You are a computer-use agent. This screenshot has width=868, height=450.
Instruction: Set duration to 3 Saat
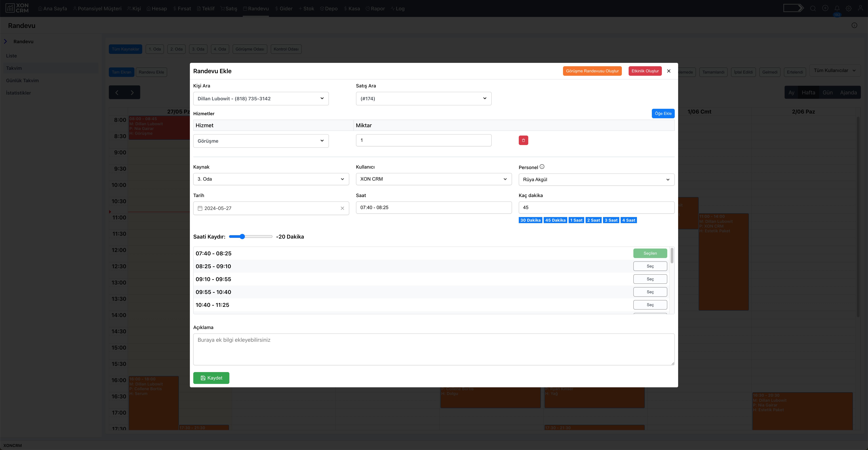[611, 220]
